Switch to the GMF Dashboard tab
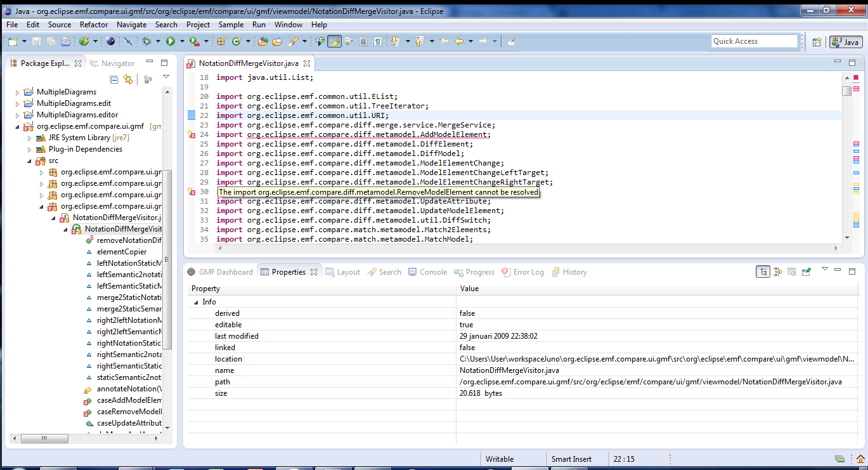Screen dimensions: 868x470 220,272
